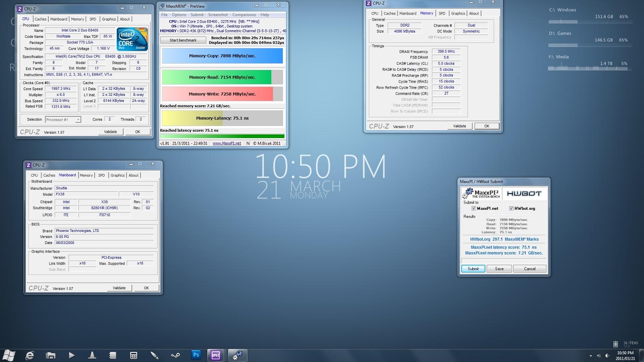Uncheck the MaxxPI.net submit checkbox
This screenshot has height=362, width=644.
click(x=474, y=209)
